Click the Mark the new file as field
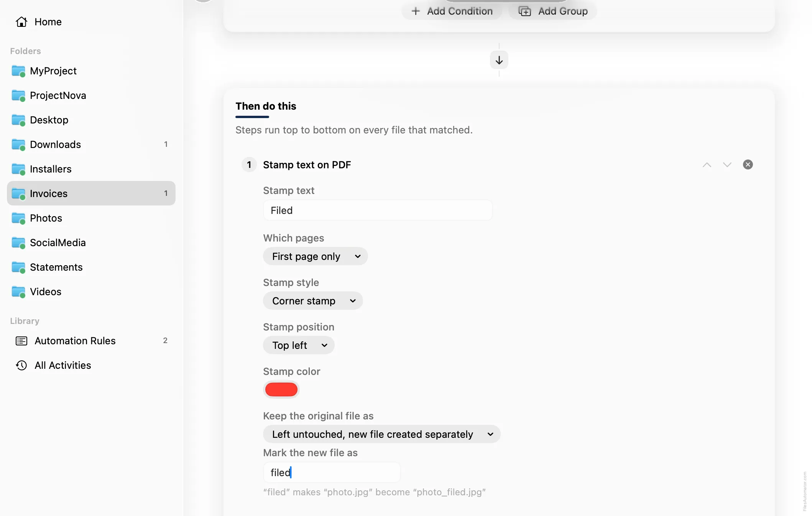Viewport: 812px width, 516px height. [332, 473]
